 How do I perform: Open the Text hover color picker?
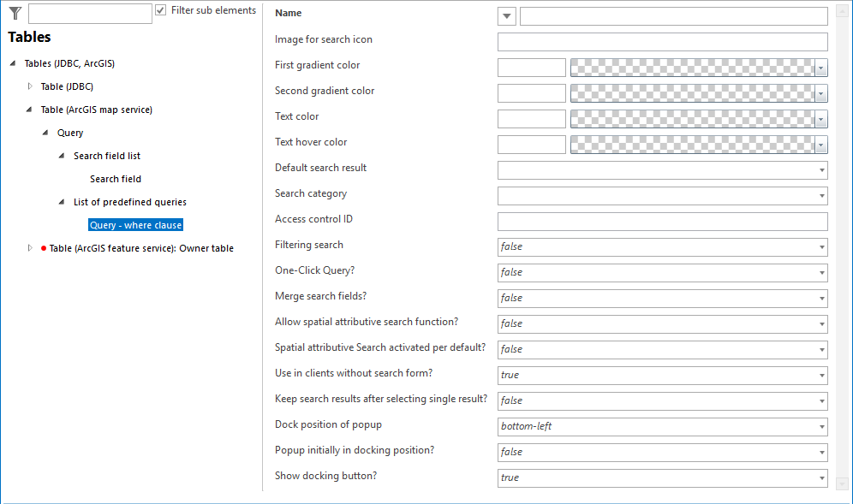click(820, 144)
